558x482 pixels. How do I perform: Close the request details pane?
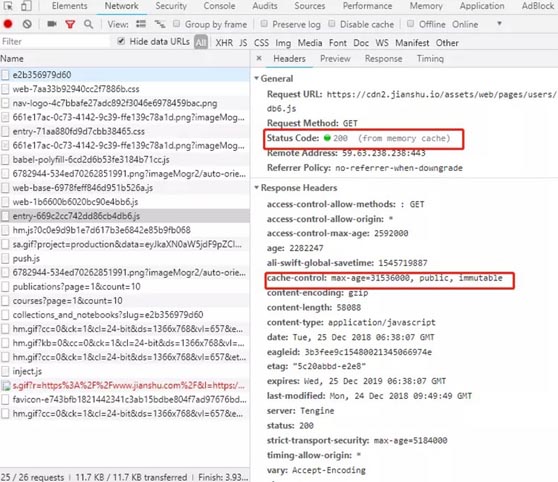coord(259,58)
